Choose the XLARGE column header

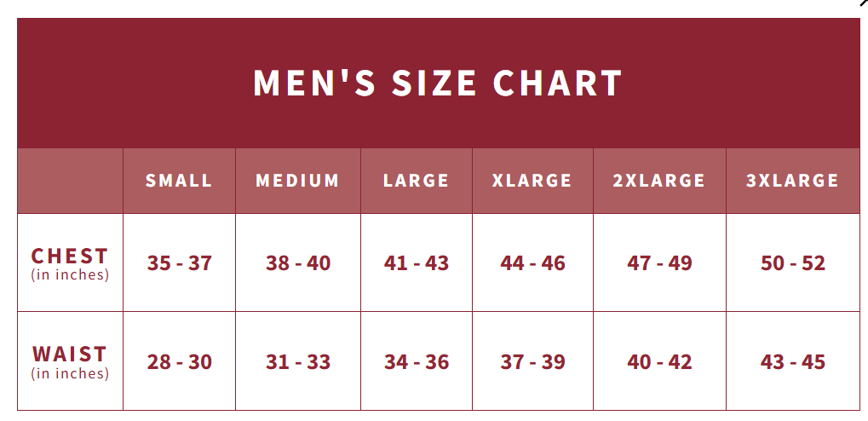(x=532, y=181)
